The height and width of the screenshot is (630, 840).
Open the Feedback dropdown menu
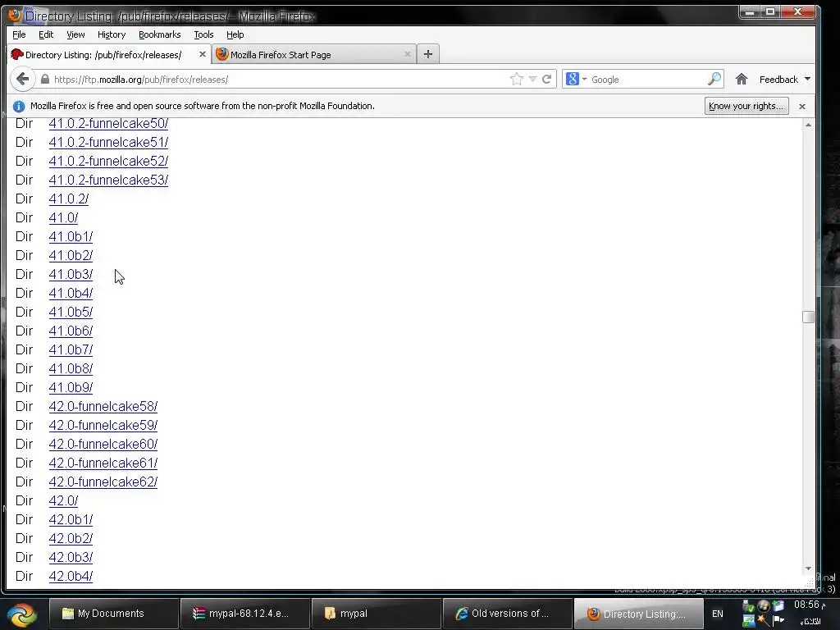(785, 80)
